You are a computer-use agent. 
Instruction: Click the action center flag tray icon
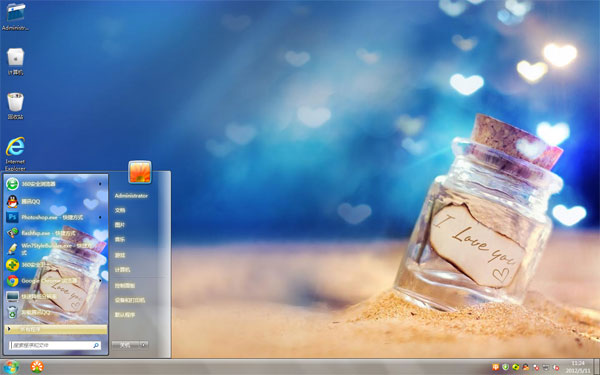pos(536,367)
